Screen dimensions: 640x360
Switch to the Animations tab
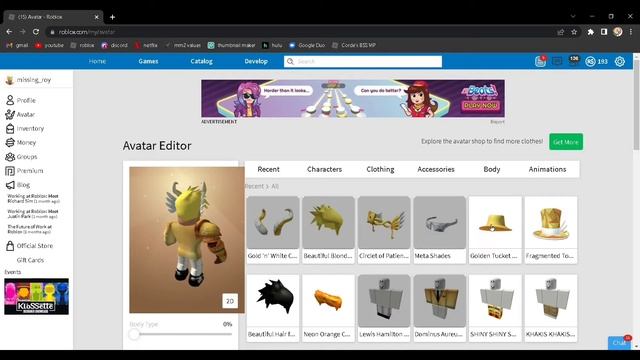(x=547, y=169)
